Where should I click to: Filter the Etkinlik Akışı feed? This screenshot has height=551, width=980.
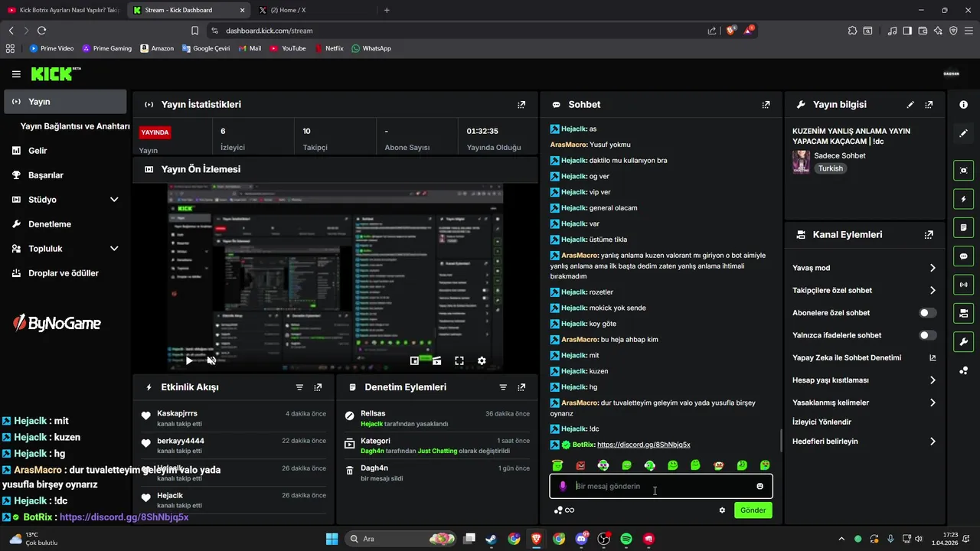click(x=299, y=387)
